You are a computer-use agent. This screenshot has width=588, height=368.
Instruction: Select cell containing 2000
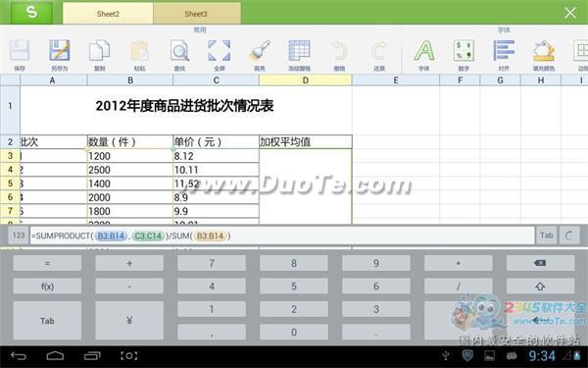(130, 197)
